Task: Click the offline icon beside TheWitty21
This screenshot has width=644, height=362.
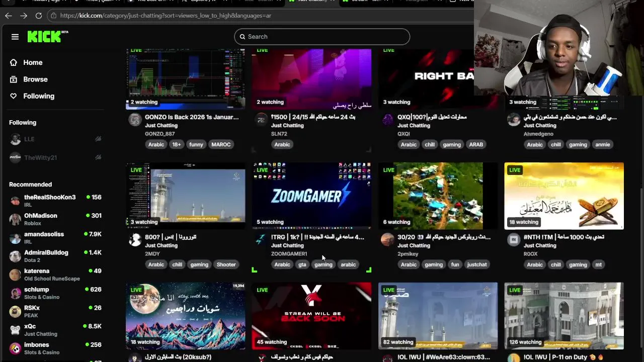Action: coord(98,157)
